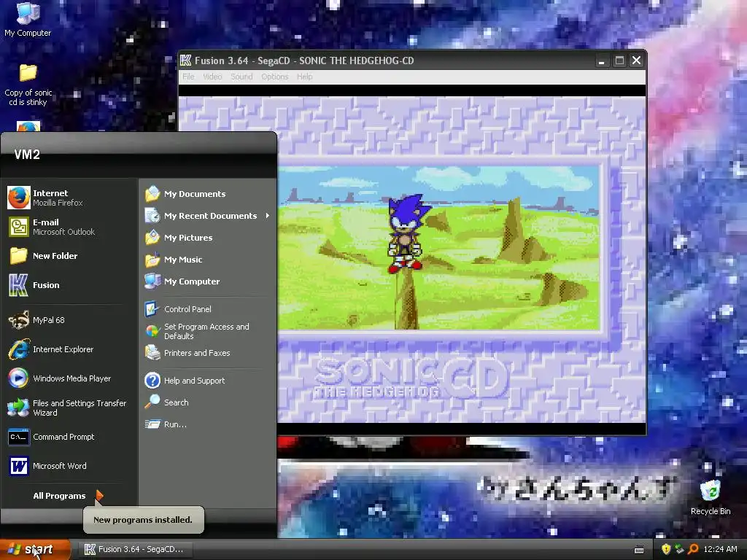The width and height of the screenshot is (747, 560).
Task: Click the network connection tray icon
Action: click(x=679, y=549)
